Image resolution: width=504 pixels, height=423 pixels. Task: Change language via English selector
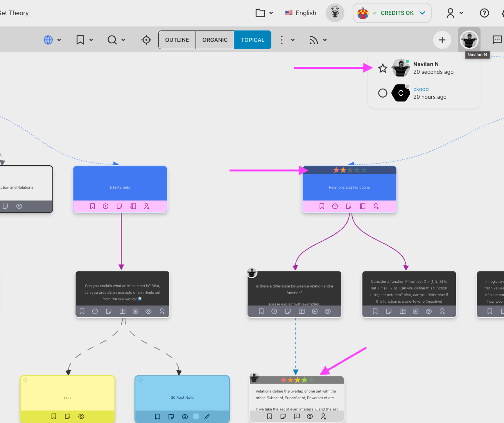point(300,13)
